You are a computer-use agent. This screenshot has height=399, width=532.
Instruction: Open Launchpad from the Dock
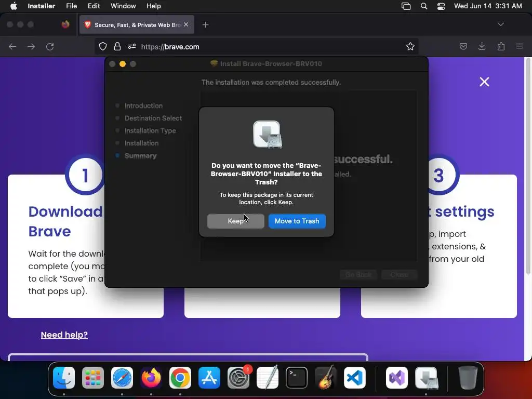coord(93,378)
